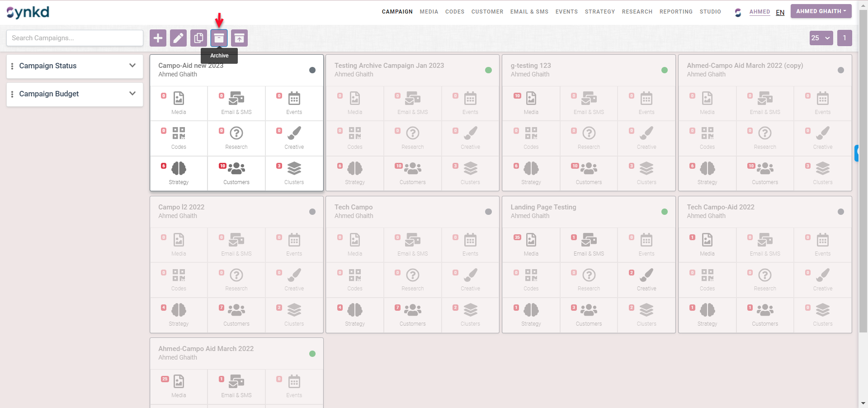Image resolution: width=868 pixels, height=408 pixels.
Task: Open Media in Landing Page Testing card
Action: (531, 244)
